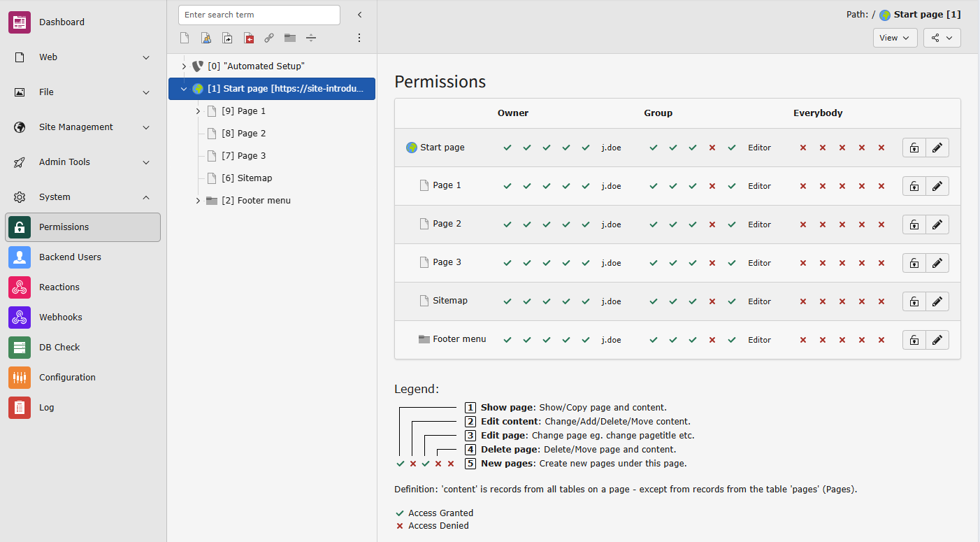This screenshot has width=980, height=542.
Task: Pick the shortcut page type icon
Action: pos(227,38)
